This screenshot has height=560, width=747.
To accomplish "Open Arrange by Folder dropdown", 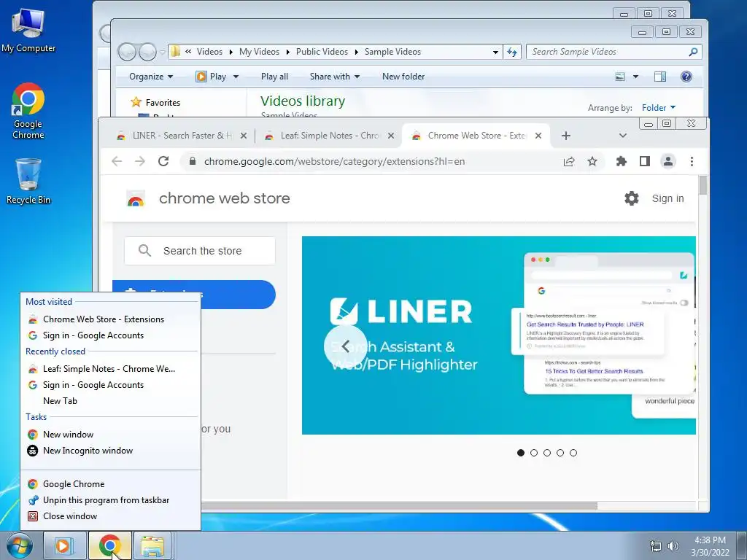I will (x=659, y=108).
